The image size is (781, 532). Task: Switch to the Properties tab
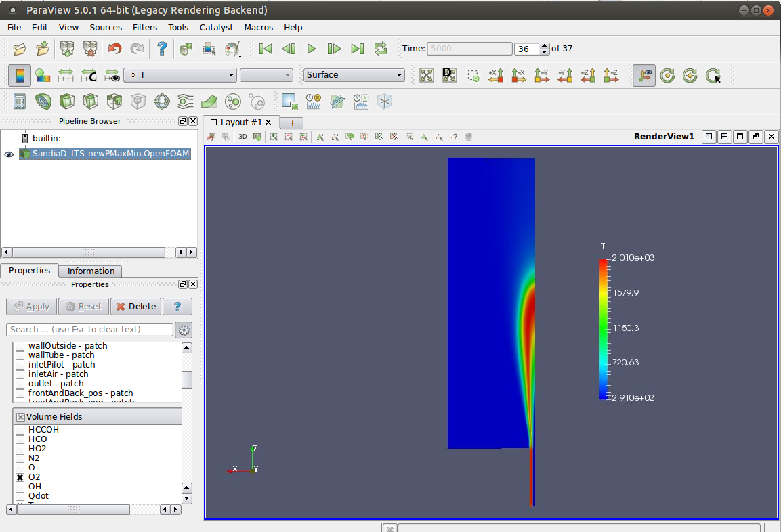[x=29, y=270]
